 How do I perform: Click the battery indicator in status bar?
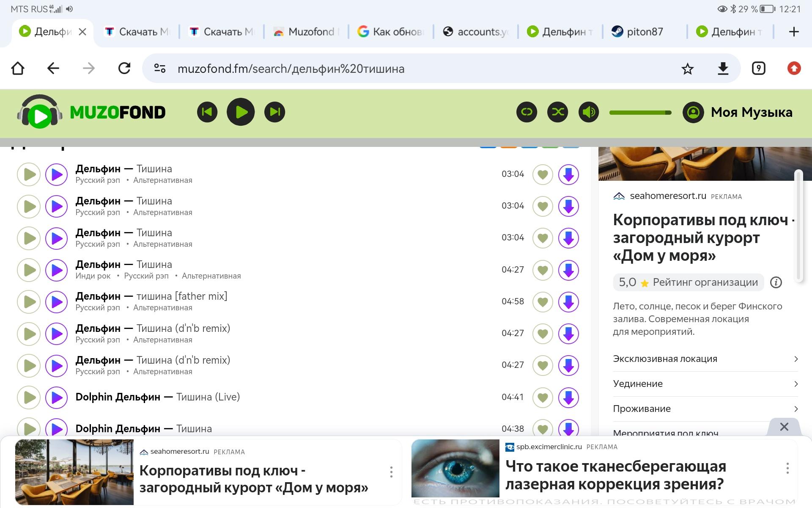[767, 9]
